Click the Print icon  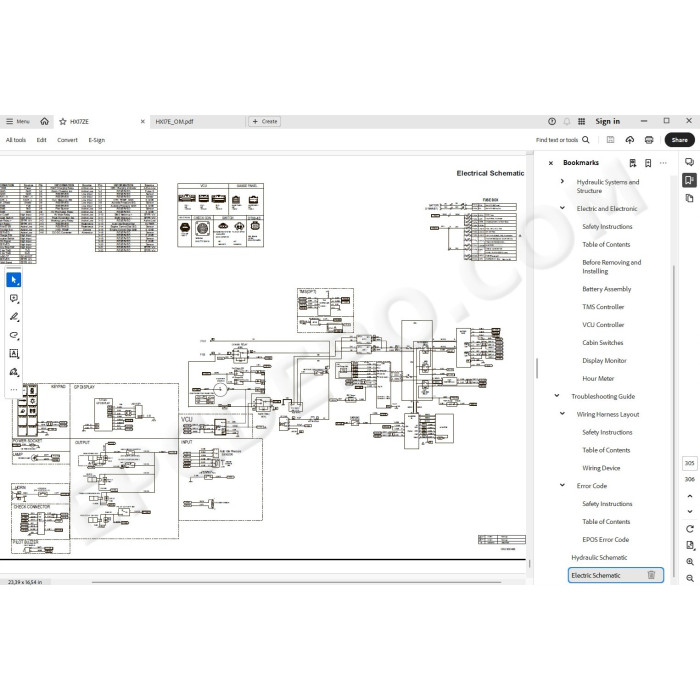pos(649,140)
